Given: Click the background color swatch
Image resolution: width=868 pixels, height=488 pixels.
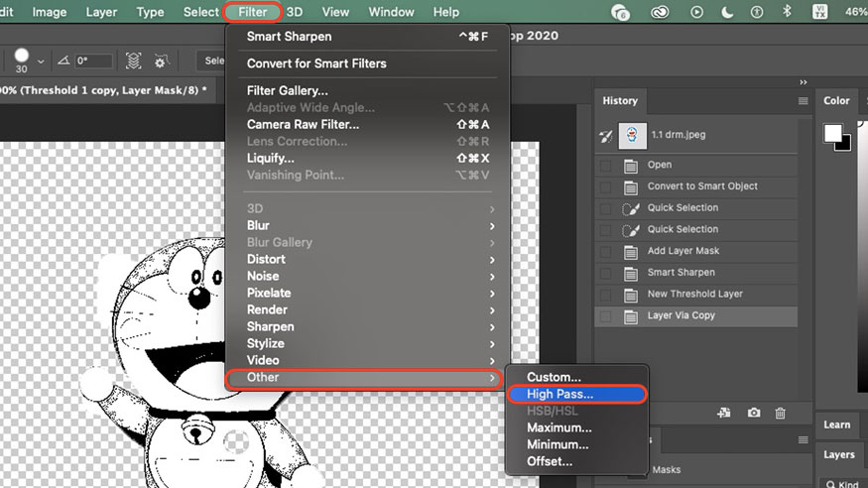Looking at the screenshot, I should point(845,145).
